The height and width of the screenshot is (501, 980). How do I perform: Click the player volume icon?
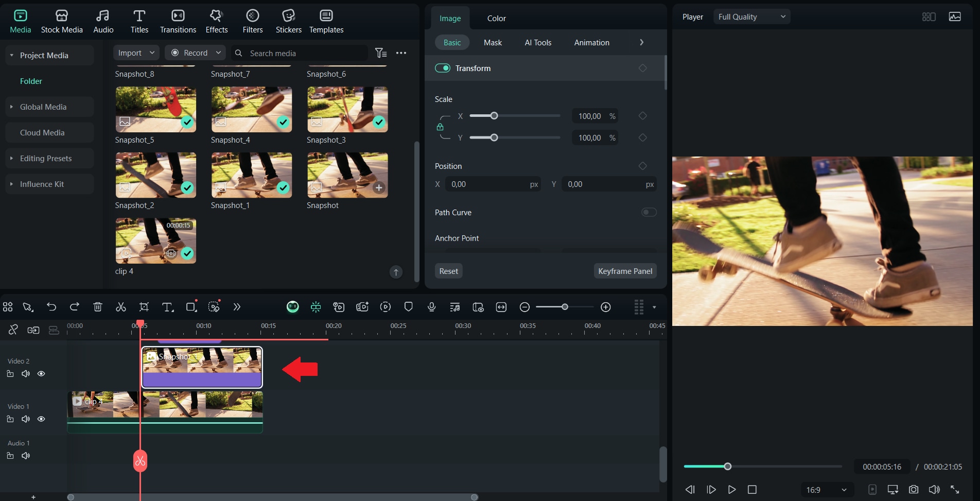934,490
